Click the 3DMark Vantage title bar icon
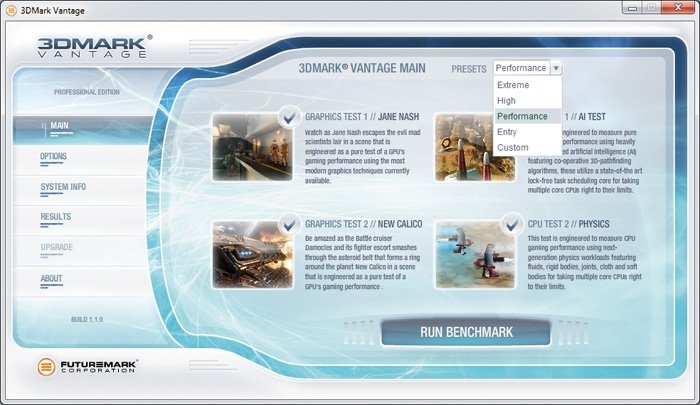700x405 pixels. [x=11, y=10]
